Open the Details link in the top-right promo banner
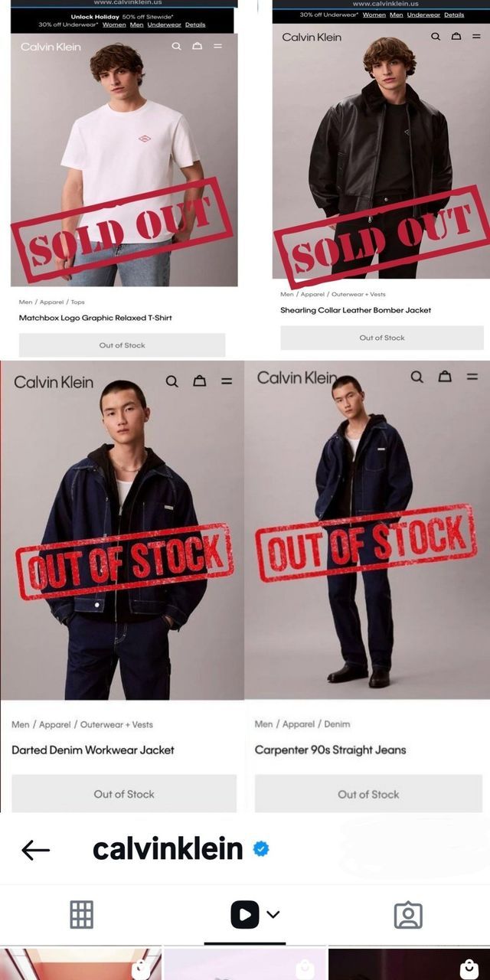This screenshot has width=490, height=980. coord(454,15)
